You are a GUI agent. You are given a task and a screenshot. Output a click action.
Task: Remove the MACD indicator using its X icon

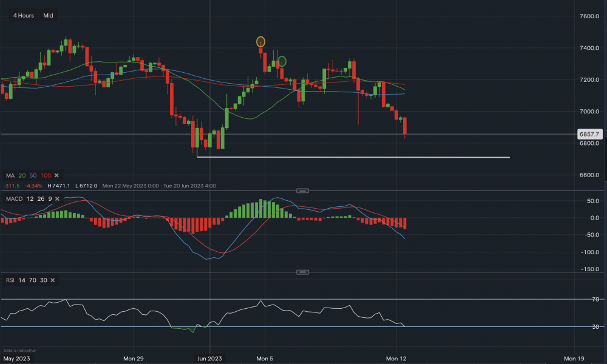click(x=58, y=198)
